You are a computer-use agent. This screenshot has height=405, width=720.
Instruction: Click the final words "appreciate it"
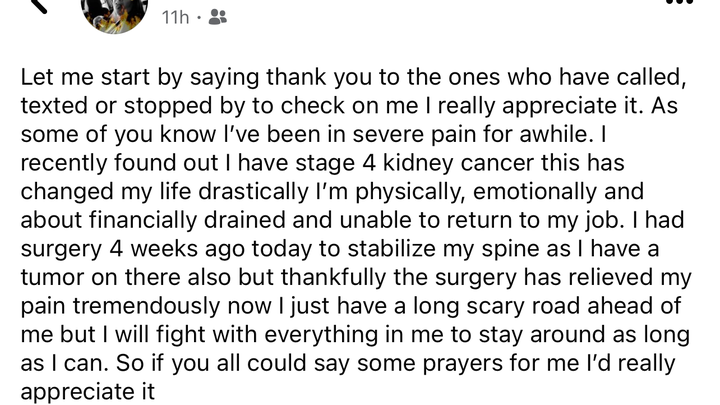pyautogui.click(x=88, y=392)
